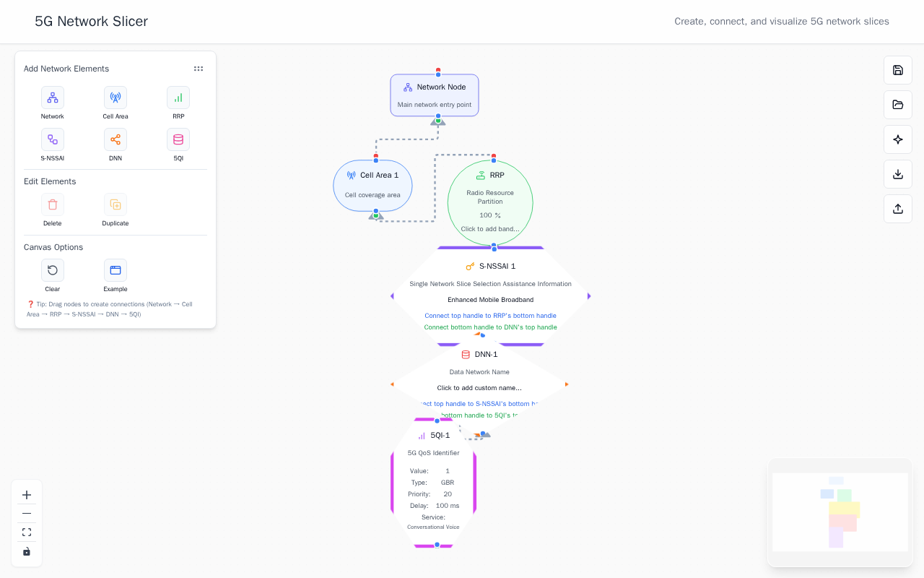
Task: Click the minimap overview
Action: point(840,512)
